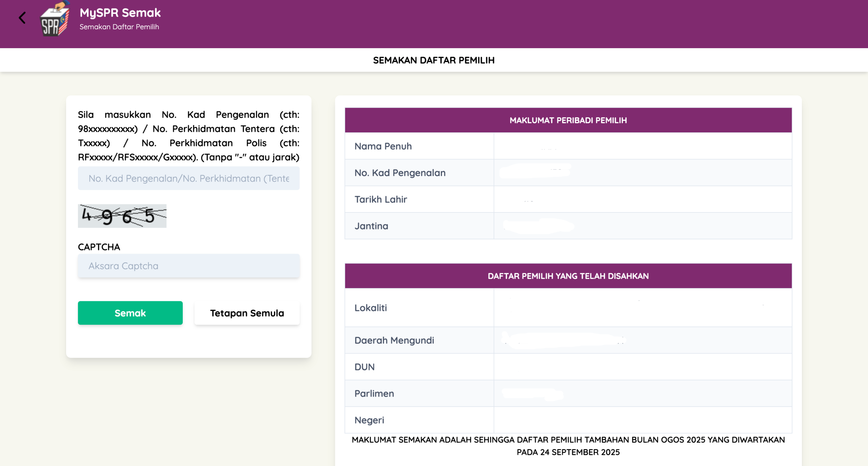
Task: Click the Daftar Pemilih Yang Telah Disahkan header
Action: coord(568,276)
